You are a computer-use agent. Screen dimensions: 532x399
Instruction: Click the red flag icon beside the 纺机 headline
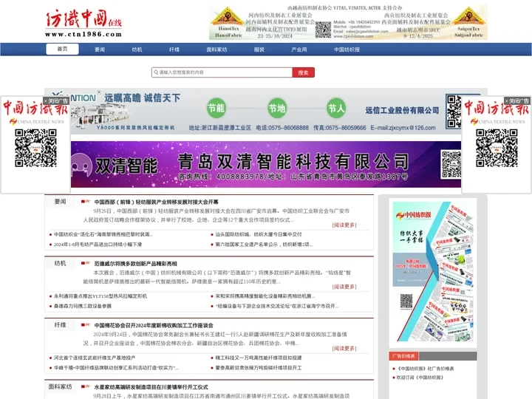[86, 263]
